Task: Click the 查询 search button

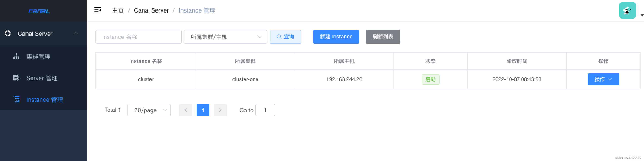Action: click(285, 37)
